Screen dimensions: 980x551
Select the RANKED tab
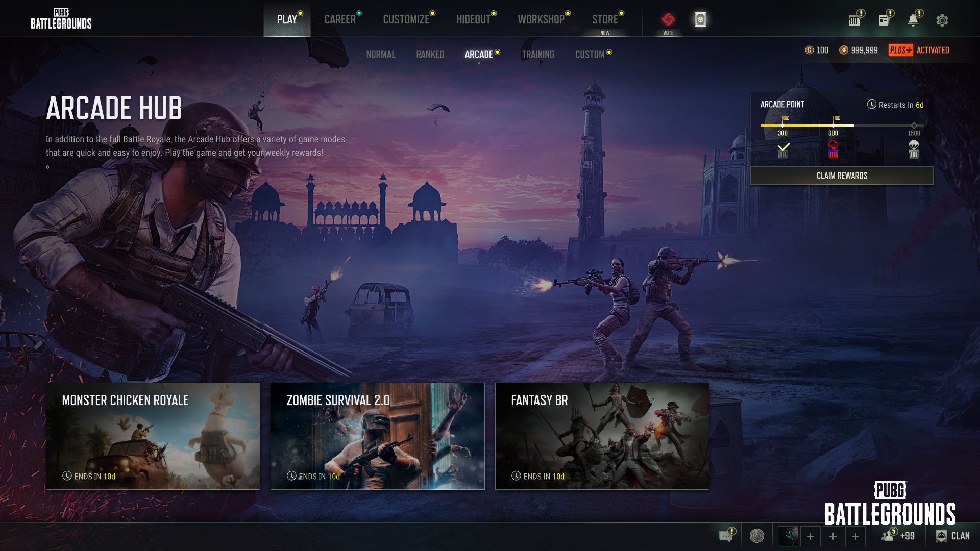tap(430, 54)
